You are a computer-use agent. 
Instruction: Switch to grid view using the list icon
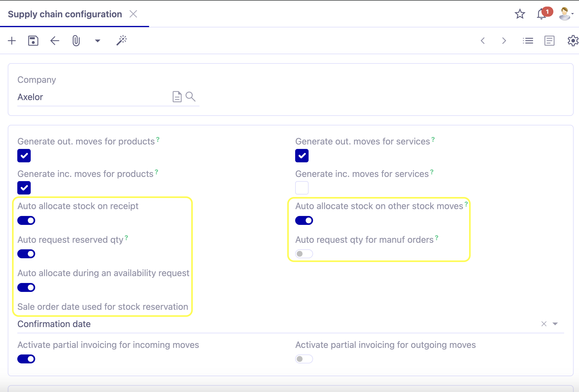click(x=528, y=41)
